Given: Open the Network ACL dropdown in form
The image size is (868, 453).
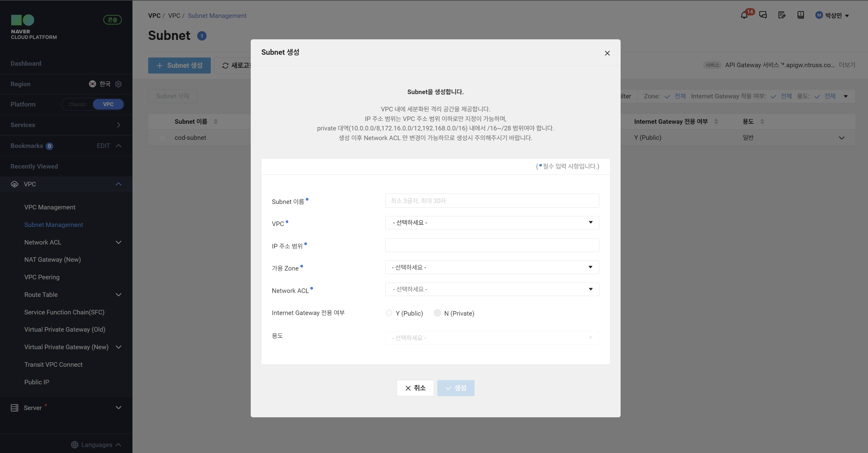Looking at the screenshot, I should [492, 289].
